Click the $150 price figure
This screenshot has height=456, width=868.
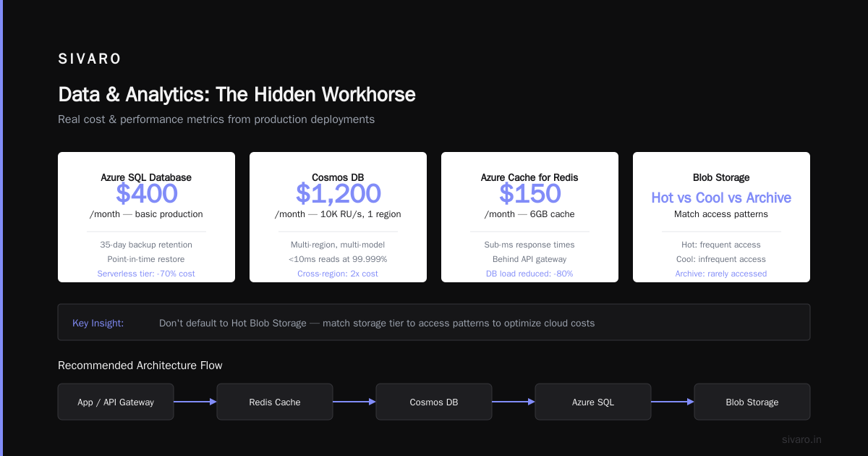529,193
